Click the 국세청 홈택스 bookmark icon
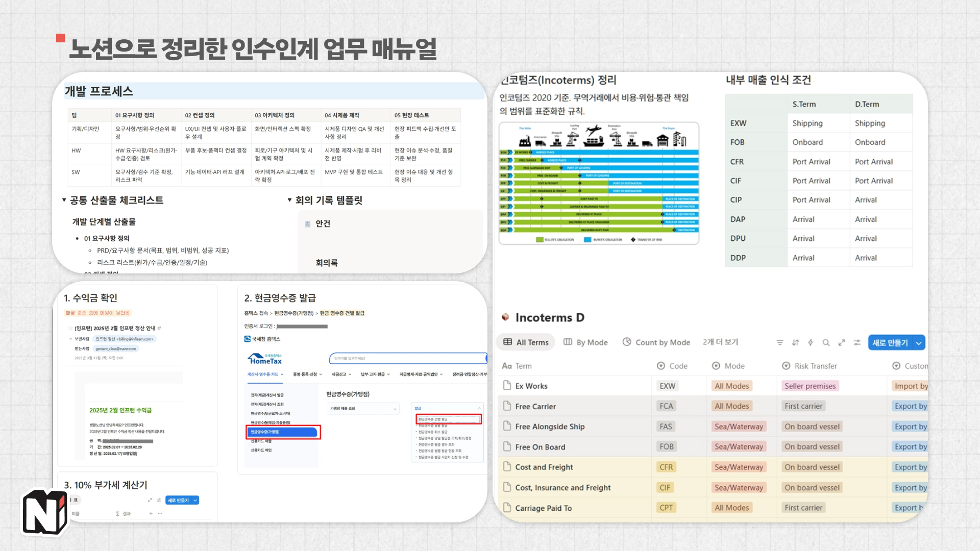 pos(248,339)
